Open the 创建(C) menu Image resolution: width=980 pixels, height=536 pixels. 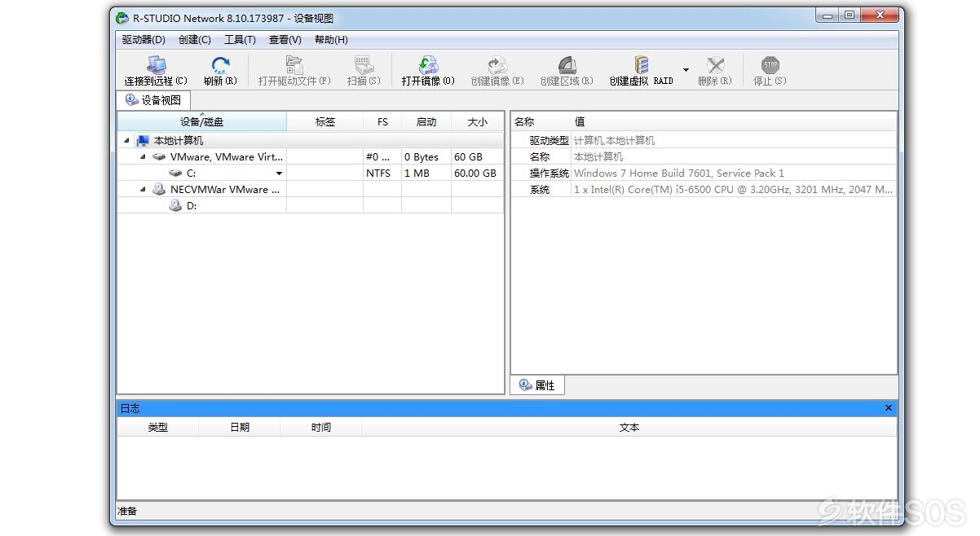[194, 39]
